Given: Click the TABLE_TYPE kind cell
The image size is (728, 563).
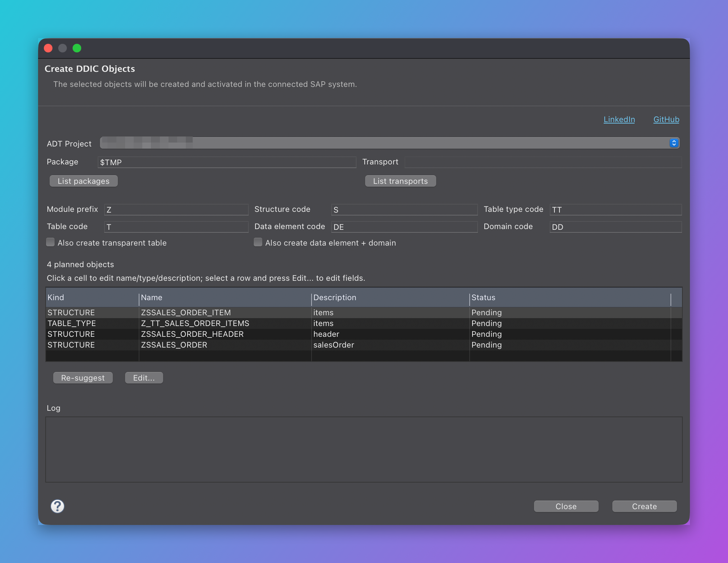Looking at the screenshot, I should [92, 324].
